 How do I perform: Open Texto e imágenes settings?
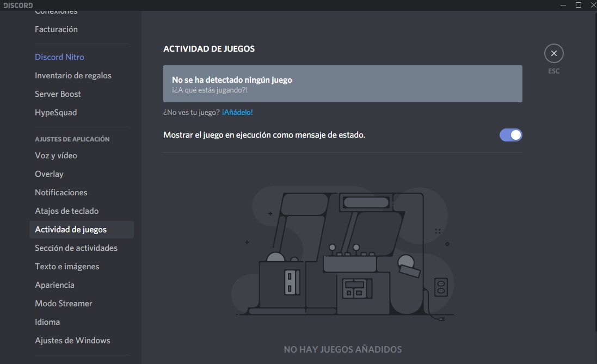pos(67,267)
